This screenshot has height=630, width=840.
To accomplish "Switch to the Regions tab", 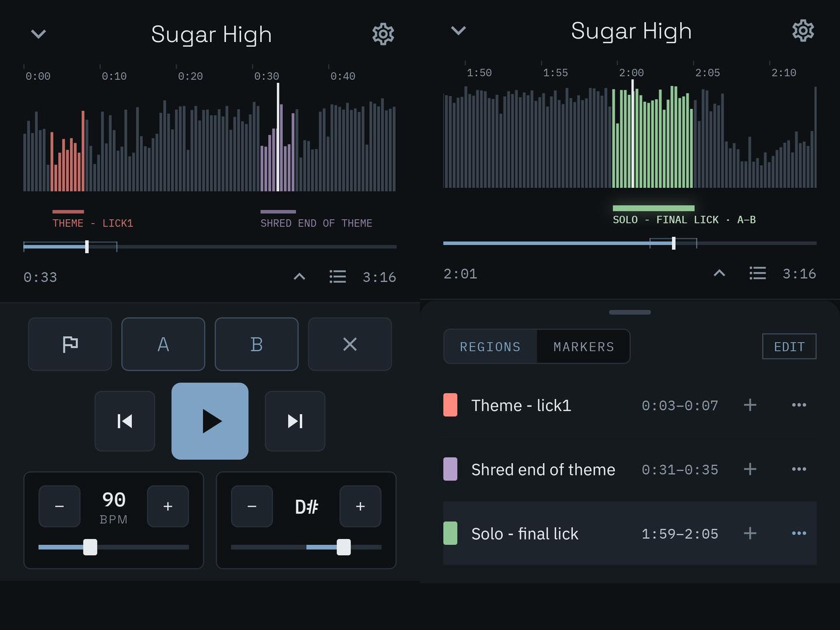I will [490, 347].
